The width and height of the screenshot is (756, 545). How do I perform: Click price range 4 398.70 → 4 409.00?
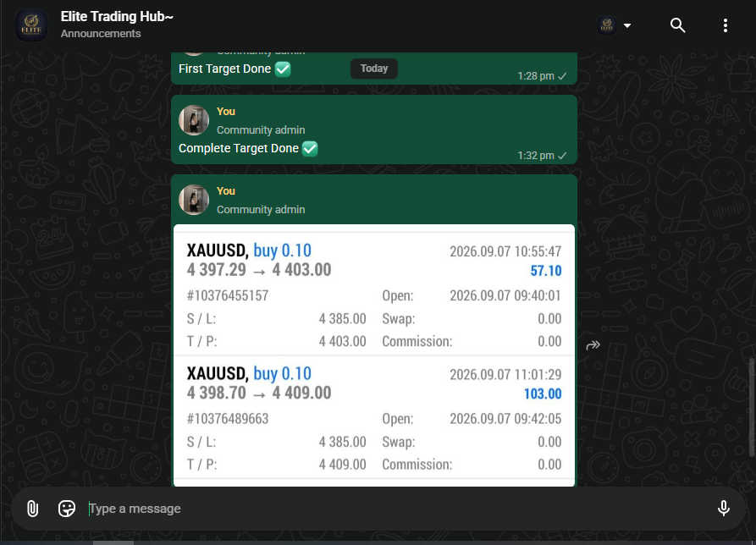pyautogui.click(x=259, y=394)
